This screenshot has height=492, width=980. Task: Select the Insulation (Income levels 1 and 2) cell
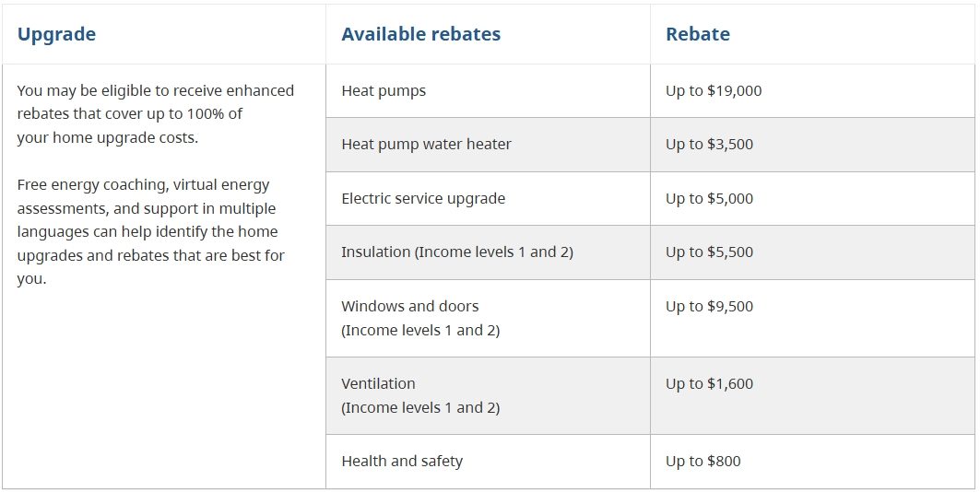coord(457,252)
